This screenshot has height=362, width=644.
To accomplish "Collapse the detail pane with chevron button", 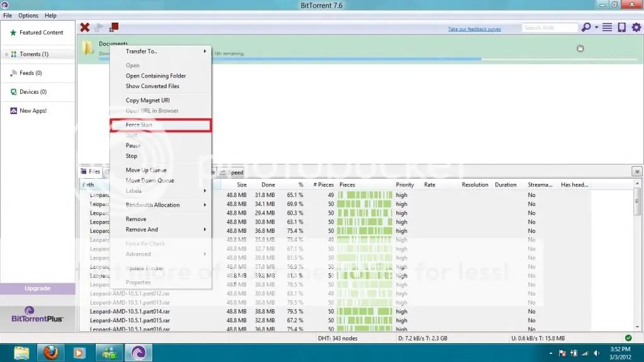I will click(636, 172).
